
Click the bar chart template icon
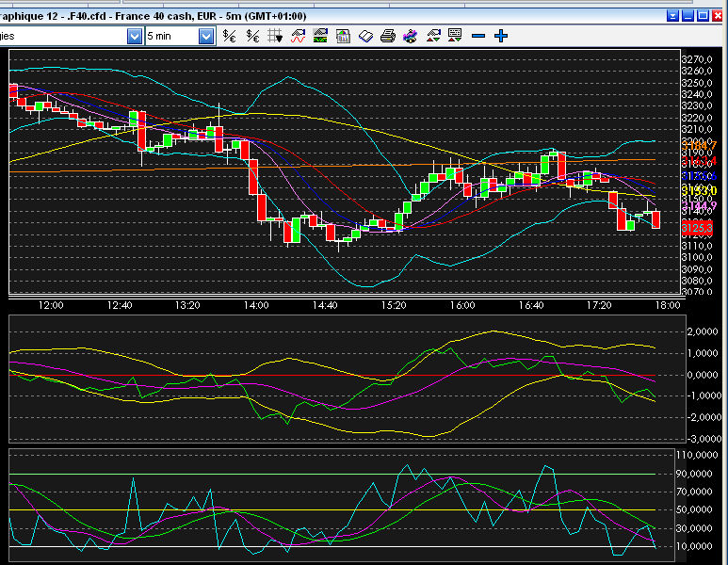pos(343,36)
